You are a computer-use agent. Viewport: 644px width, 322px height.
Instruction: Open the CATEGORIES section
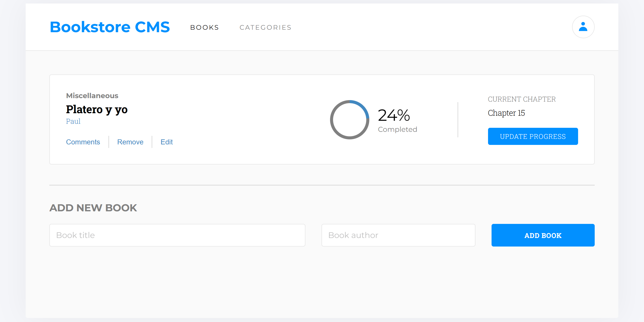(265, 27)
